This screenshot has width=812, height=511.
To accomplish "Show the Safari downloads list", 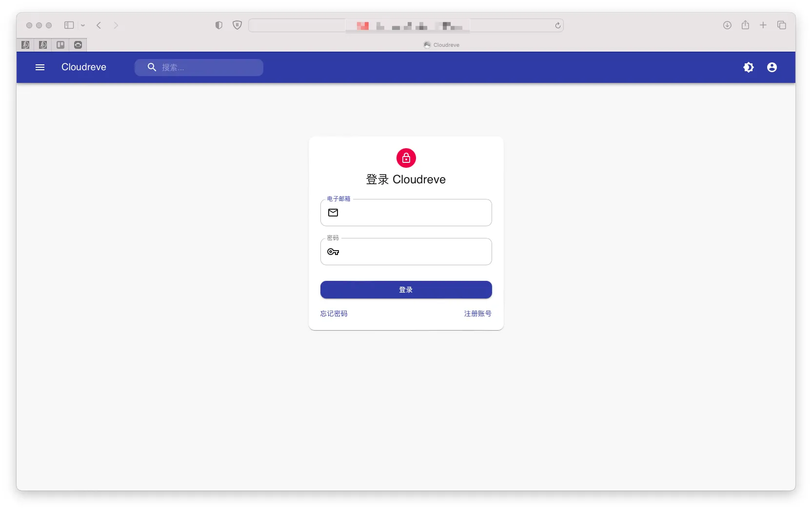I will (727, 25).
